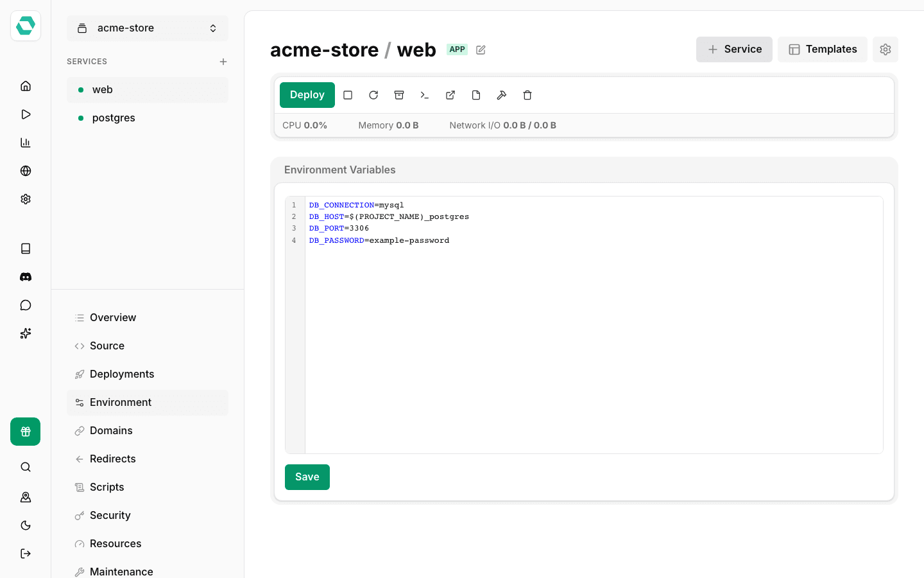Add a new service with plus icon

pyautogui.click(x=223, y=62)
